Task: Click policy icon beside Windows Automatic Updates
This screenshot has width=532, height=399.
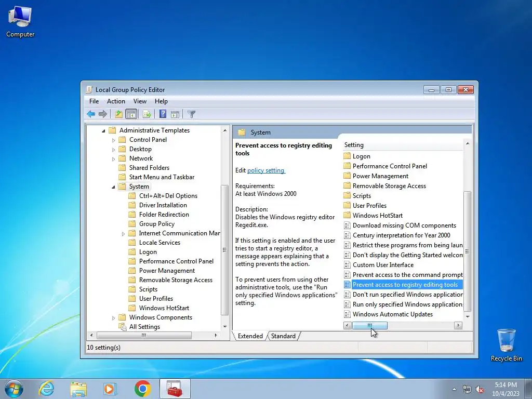Action: pyautogui.click(x=347, y=314)
